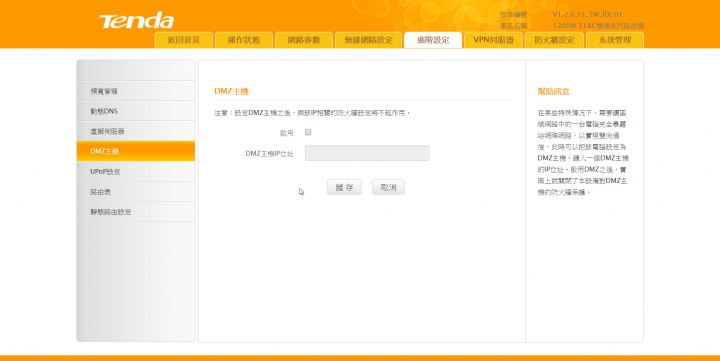This screenshot has width=720, height=361.
Task: Open the 運作狀態 tab
Action: [x=244, y=40]
